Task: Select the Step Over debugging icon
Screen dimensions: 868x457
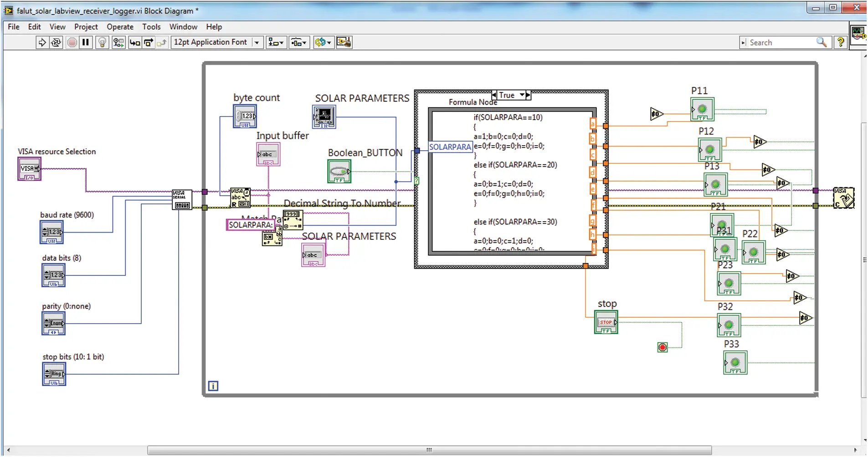Action: tap(148, 42)
